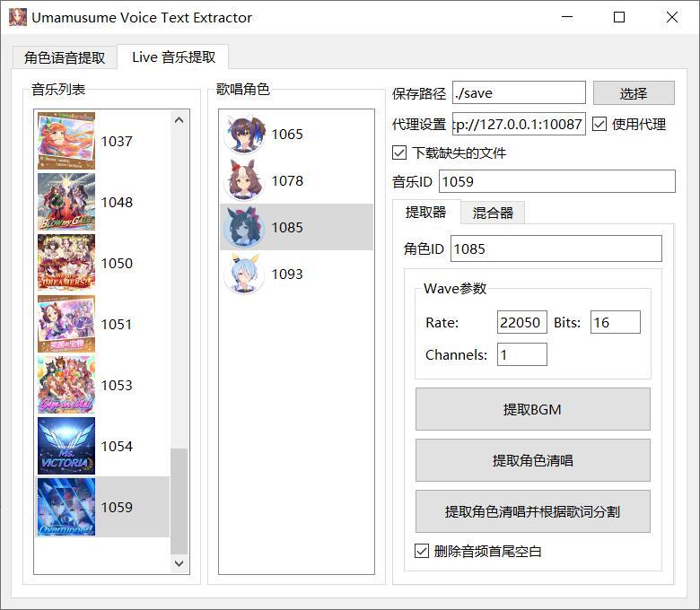The image size is (700, 610).
Task: Select music 1059 Overrunner cover
Action: coord(66,507)
